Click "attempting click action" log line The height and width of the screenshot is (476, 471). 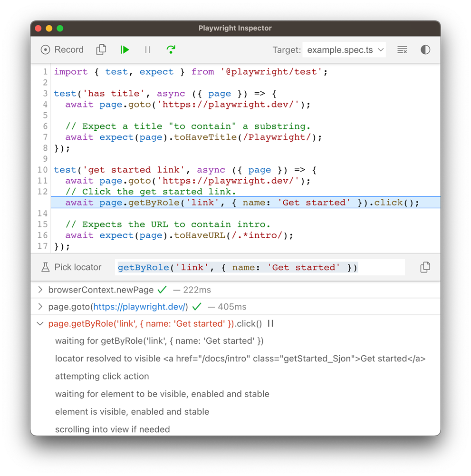pyautogui.click(x=102, y=377)
